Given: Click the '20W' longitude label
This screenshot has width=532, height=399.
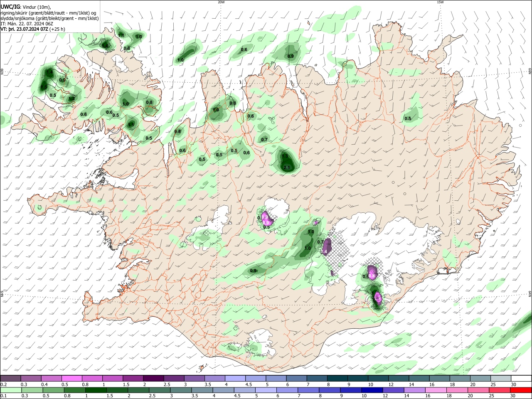Looking at the screenshot, I should pos(221,2).
